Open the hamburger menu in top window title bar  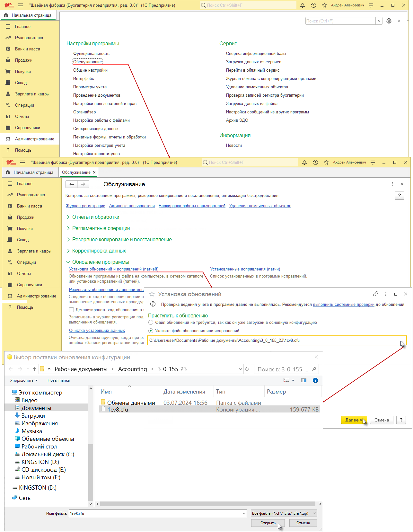(x=21, y=5)
